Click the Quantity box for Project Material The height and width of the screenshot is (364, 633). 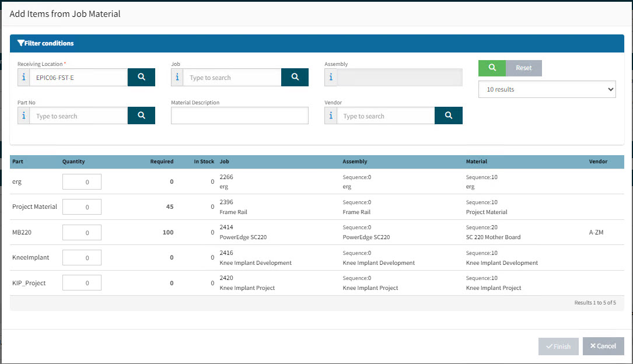[x=82, y=207]
